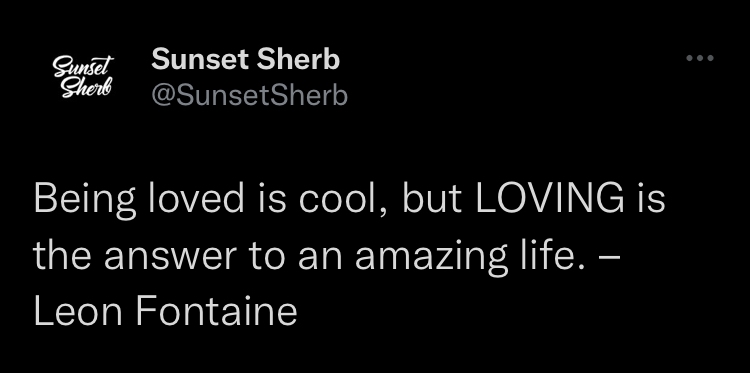Open the Sunset Sherb profile avatar

click(83, 77)
